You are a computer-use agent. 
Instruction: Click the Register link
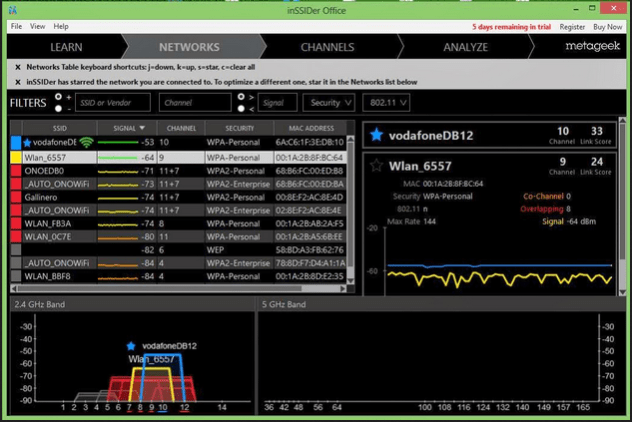pos(572,27)
